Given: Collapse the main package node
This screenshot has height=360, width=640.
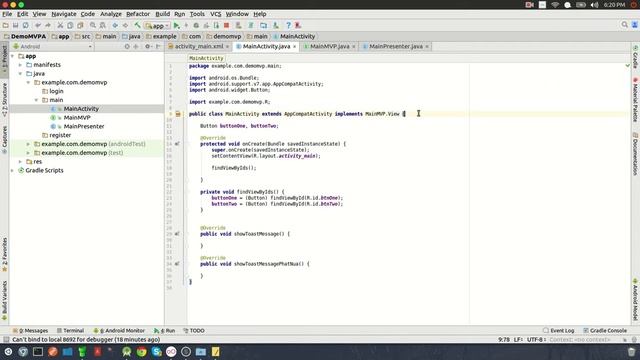Looking at the screenshot, I should [36, 100].
